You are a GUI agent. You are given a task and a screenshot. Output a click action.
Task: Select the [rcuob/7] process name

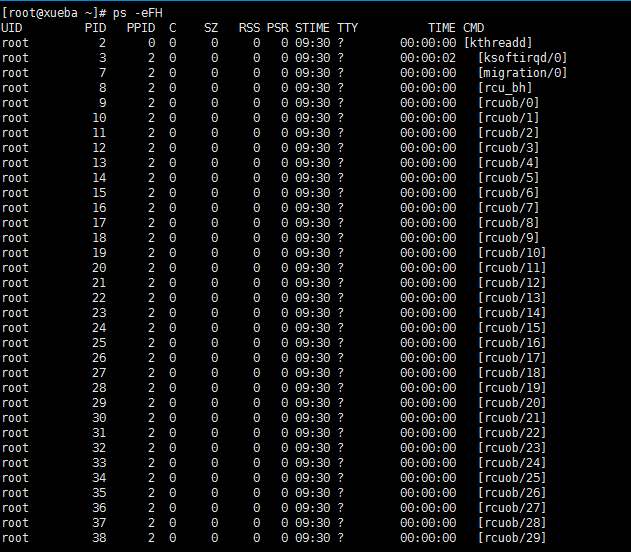pos(508,208)
